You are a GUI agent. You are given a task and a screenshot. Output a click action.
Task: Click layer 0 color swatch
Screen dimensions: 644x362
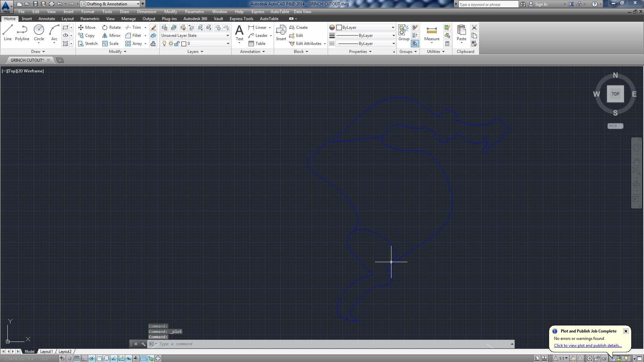pyautogui.click(x=184, y=44)
